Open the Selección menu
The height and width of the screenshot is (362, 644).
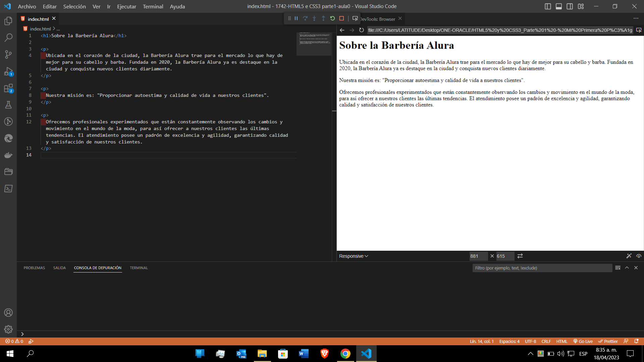(x=74, y=6)
